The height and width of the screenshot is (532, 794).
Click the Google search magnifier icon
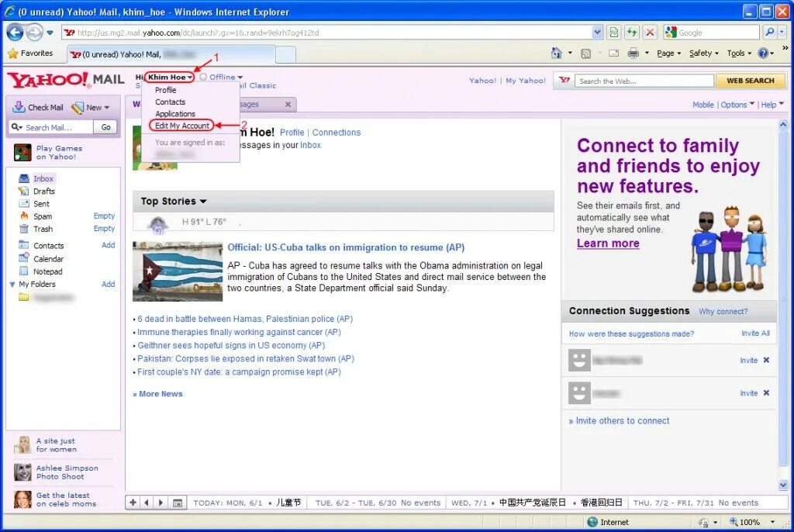(x=770, y=33)
